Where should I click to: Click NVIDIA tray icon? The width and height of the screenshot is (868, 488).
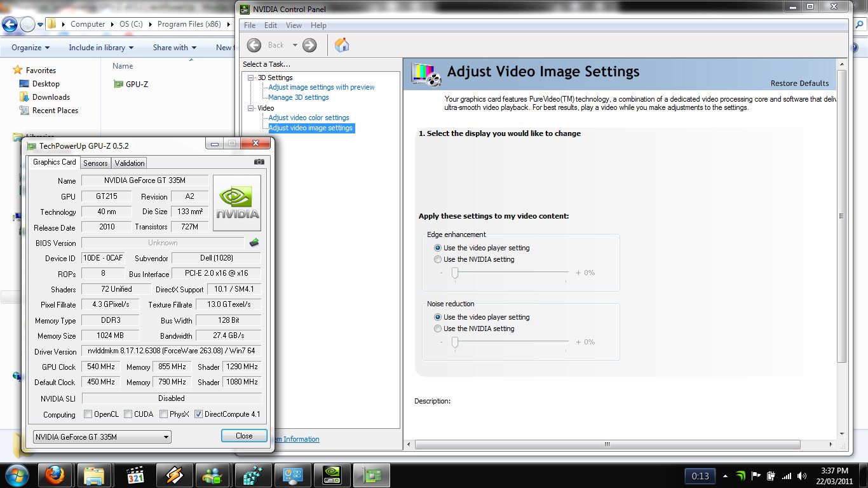(740, 475)
